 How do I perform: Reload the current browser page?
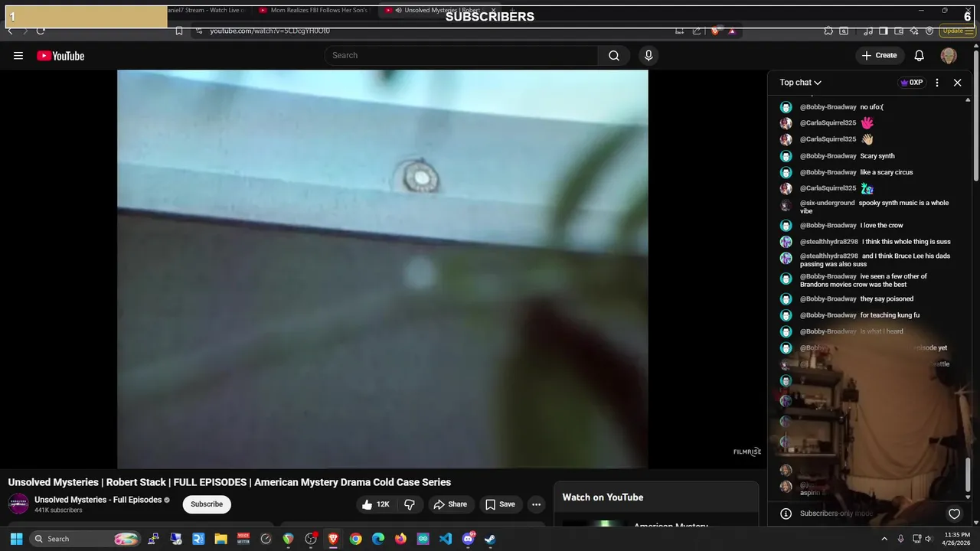41,31
